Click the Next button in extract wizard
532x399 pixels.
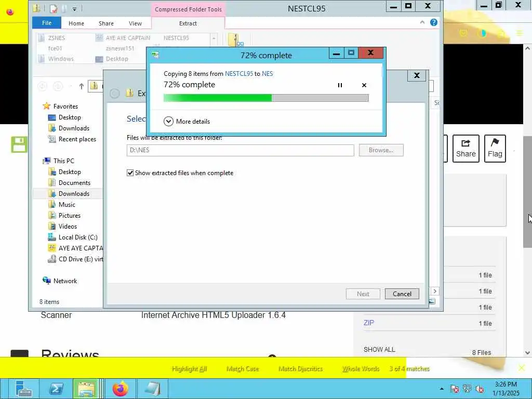click(x=363, y=294)
